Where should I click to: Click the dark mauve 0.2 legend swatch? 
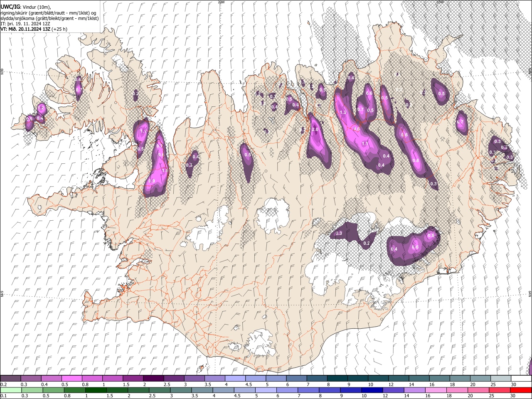(x=11, y=379)
